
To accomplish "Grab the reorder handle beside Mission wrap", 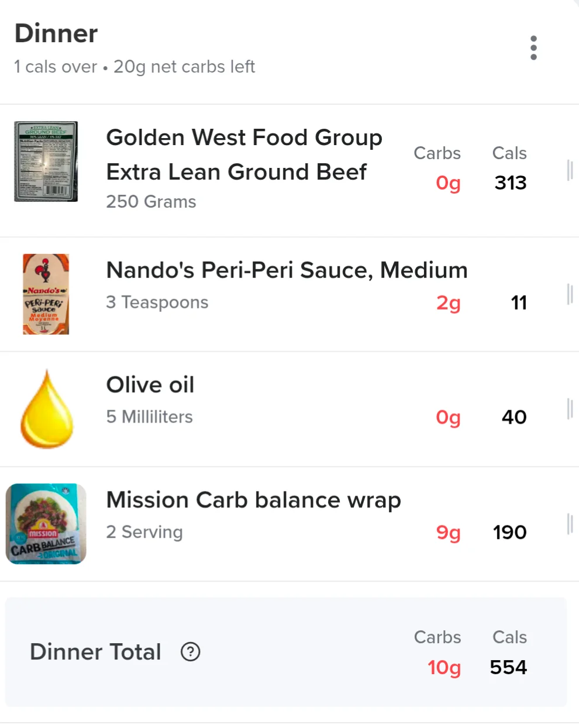I will tap(570, 524).
